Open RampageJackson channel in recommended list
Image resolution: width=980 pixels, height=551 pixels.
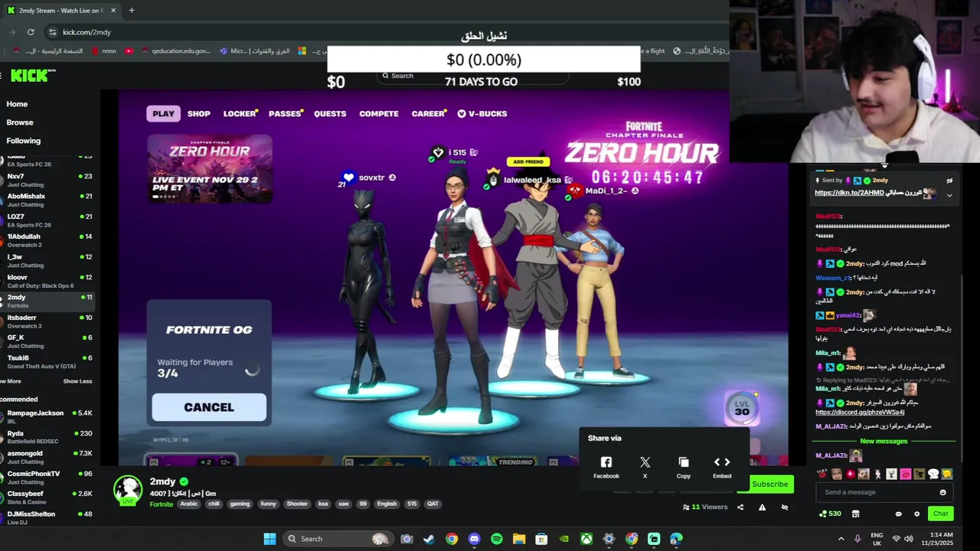point(46,416)
